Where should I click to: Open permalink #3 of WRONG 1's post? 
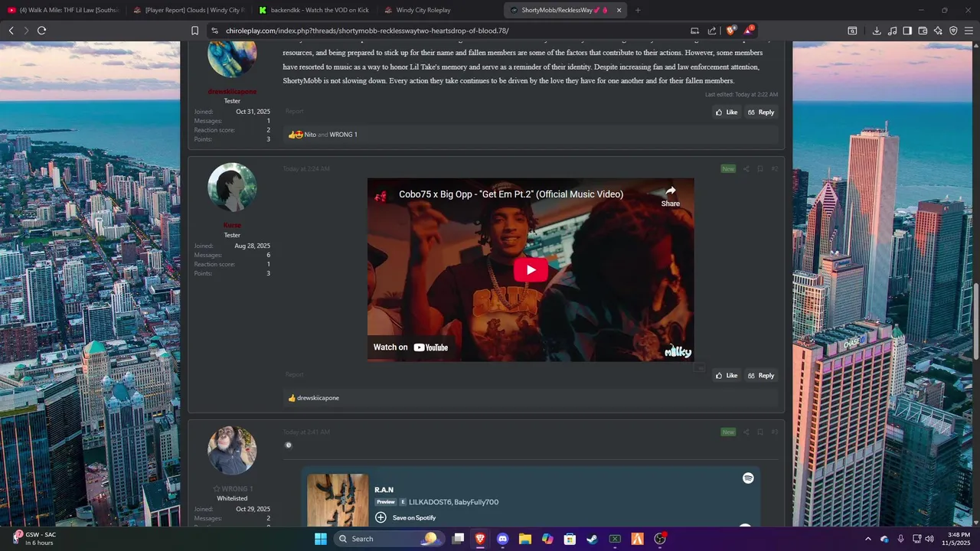[x=774, y=432]
